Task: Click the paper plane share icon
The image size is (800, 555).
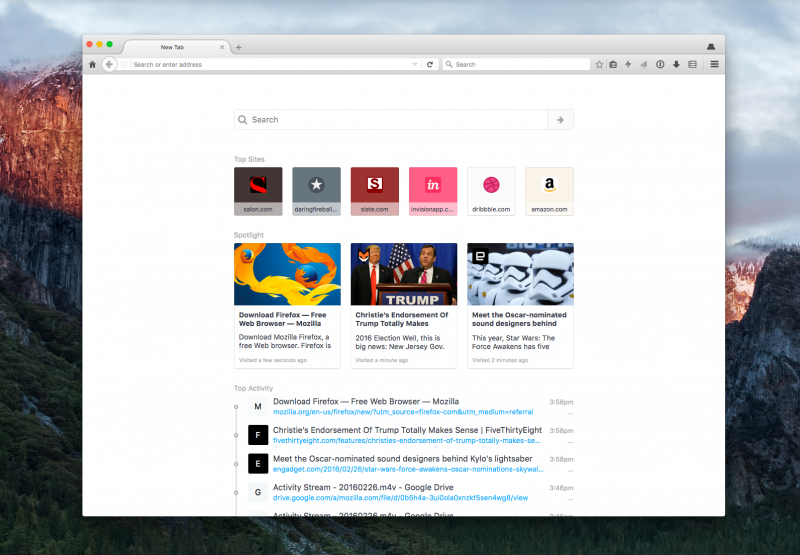Action: [644, 64]
